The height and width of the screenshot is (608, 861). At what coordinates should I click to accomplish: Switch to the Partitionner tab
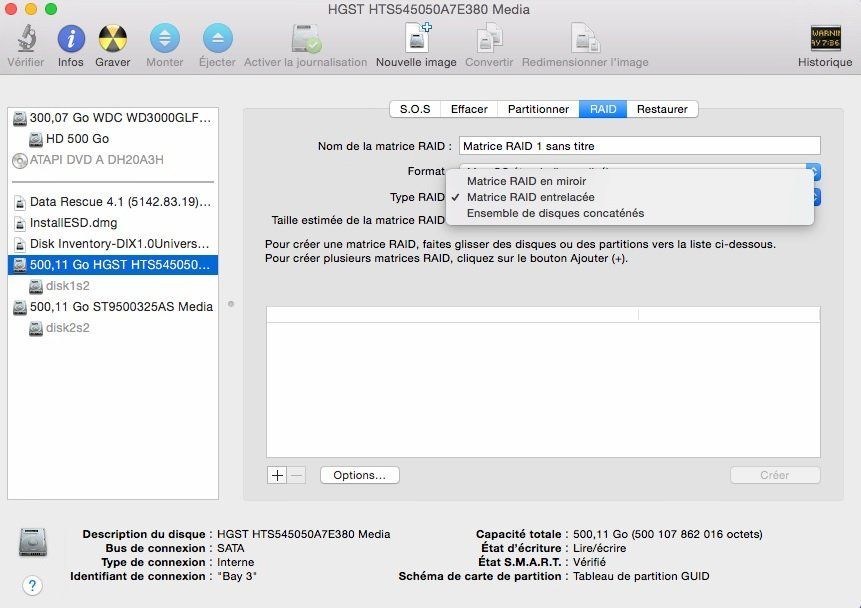pyautogui.click(x=538, y=109)
